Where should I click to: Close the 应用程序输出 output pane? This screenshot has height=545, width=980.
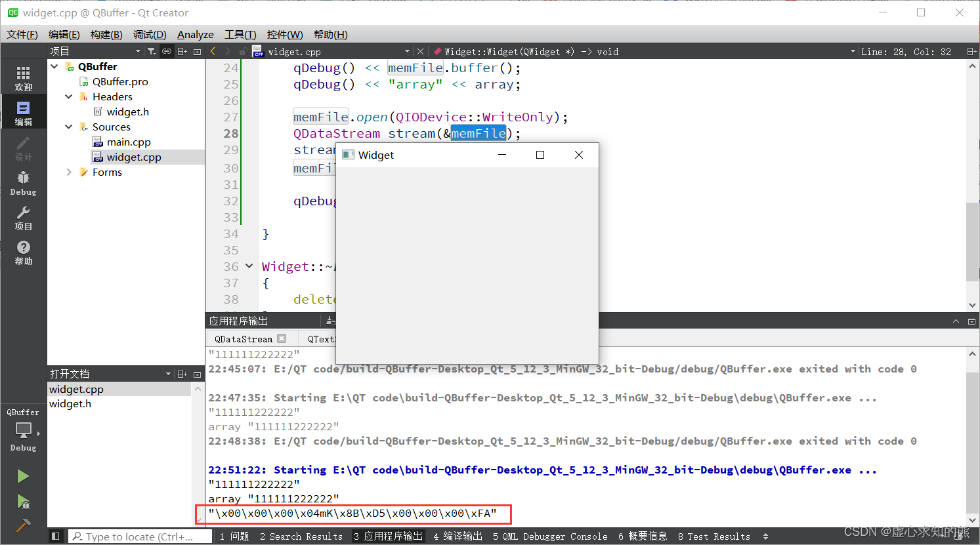[x=971, y=321]
